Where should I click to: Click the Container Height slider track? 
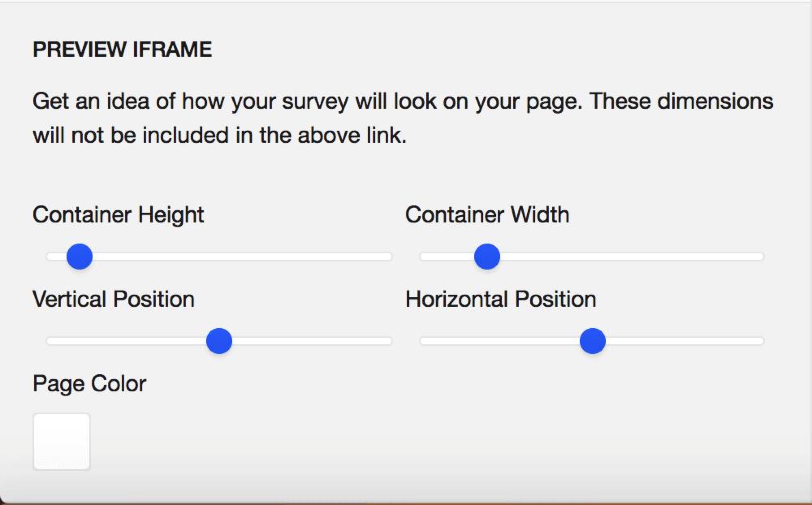(244, 257)
